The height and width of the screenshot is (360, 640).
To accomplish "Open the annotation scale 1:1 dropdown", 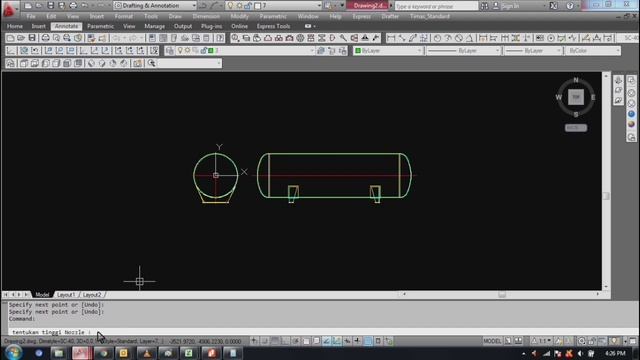I will [x=542, y=341].
